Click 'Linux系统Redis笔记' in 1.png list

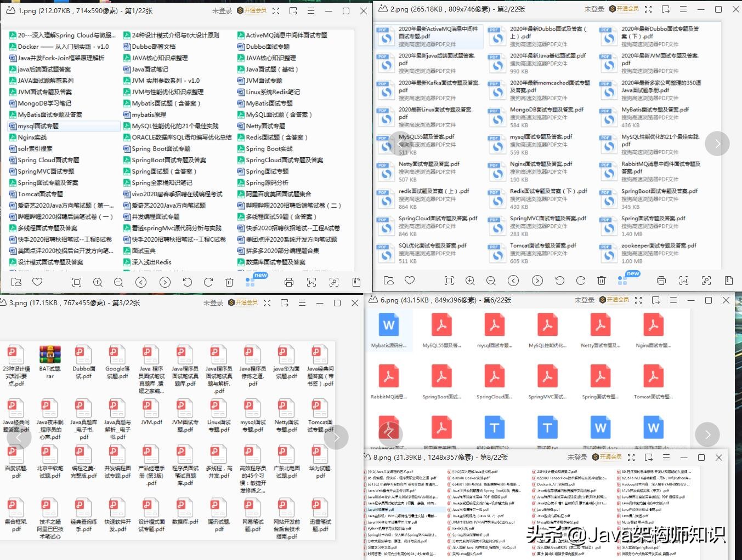[x=269, y=92]
